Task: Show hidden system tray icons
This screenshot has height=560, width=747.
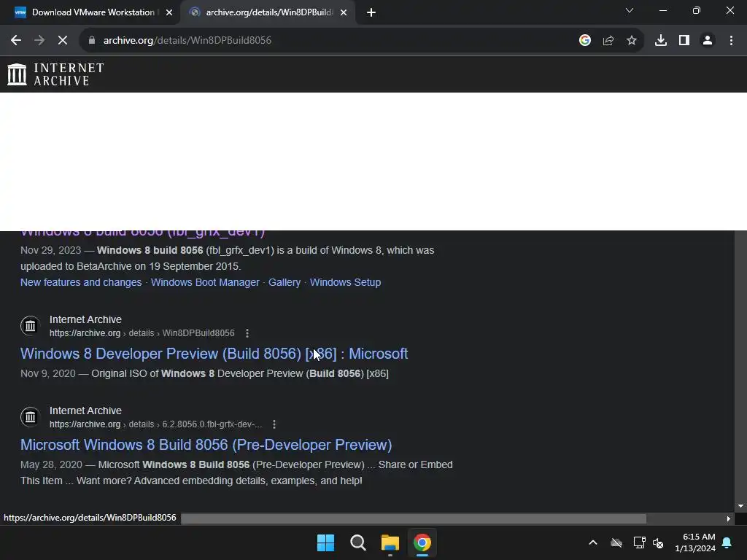Action: [x=593, y=542]
